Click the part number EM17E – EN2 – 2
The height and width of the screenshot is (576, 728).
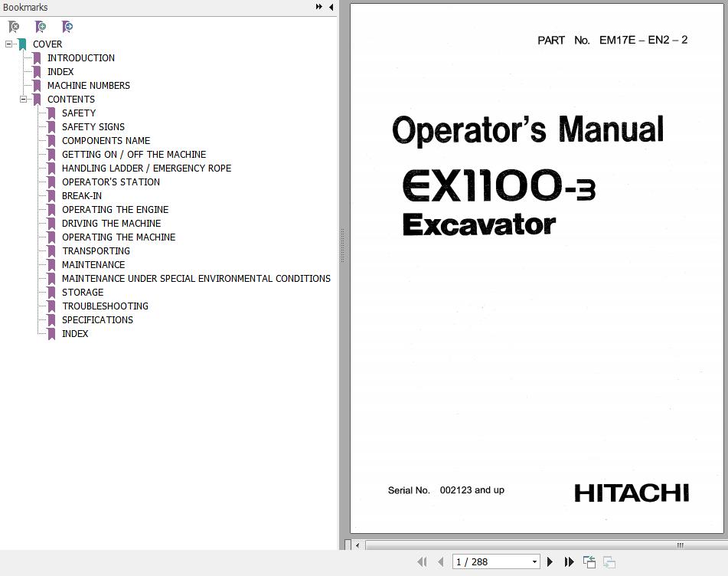click(644, 41)
